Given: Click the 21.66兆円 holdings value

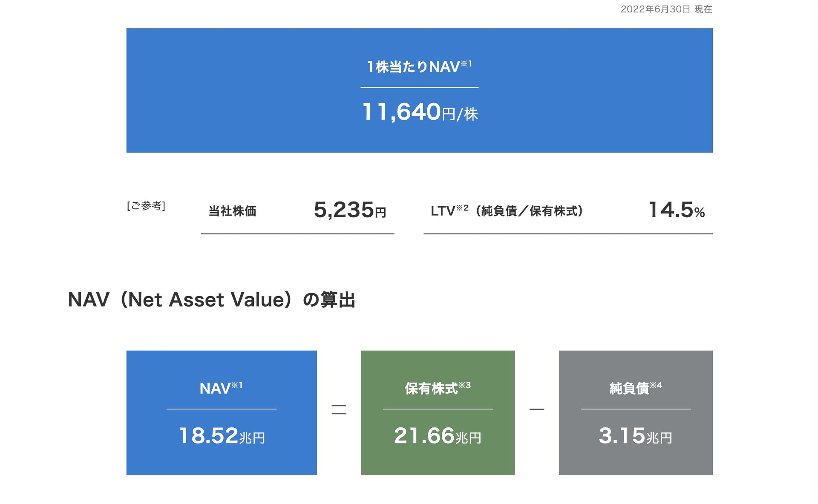Looking at the screenshot, I should 438,436.
